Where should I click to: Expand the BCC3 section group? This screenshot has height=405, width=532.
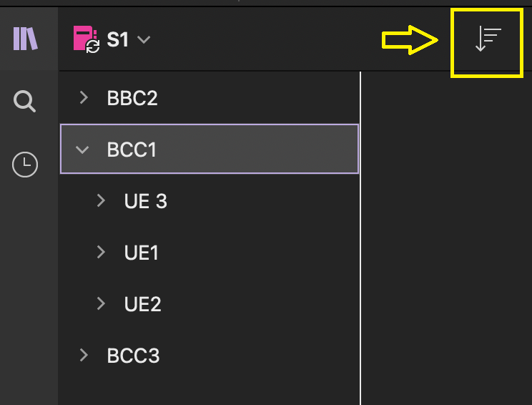(x=84, y=355)
